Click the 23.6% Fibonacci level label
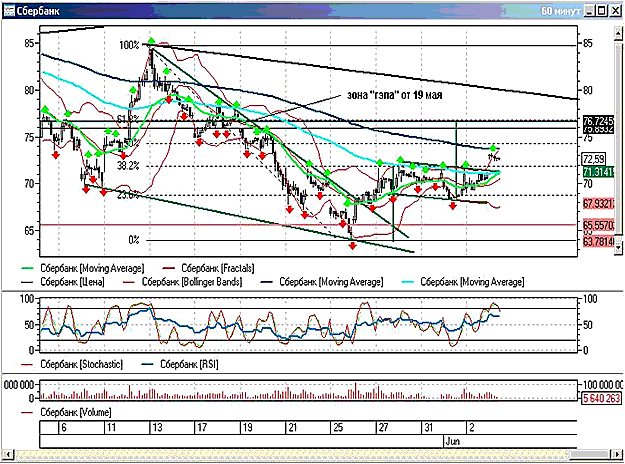Image resolution: width=625 pixels, height=464 pixels. pos(128,195)
